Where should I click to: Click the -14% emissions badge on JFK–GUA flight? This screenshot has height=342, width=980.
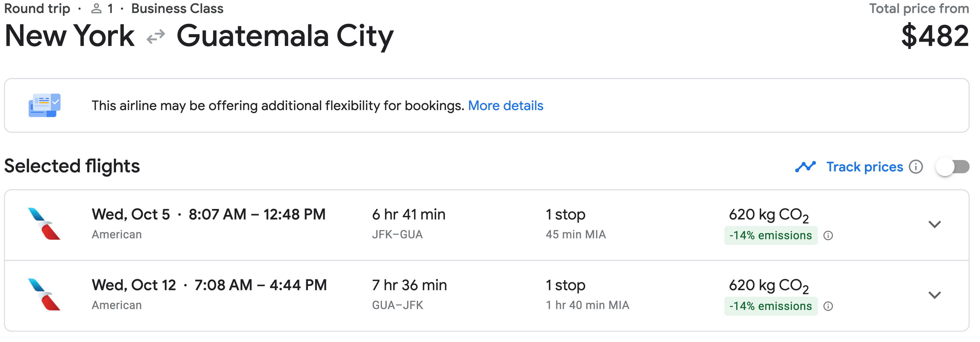(771, 236)
